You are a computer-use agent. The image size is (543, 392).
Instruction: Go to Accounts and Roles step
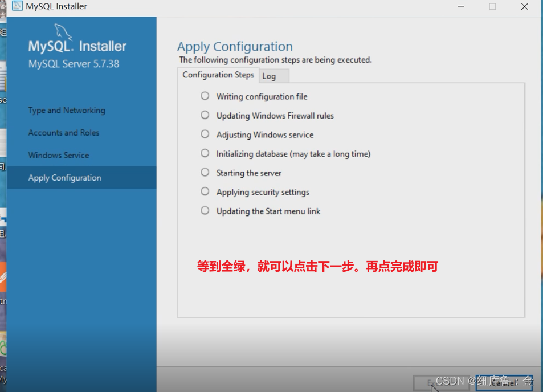coord(64,133)
